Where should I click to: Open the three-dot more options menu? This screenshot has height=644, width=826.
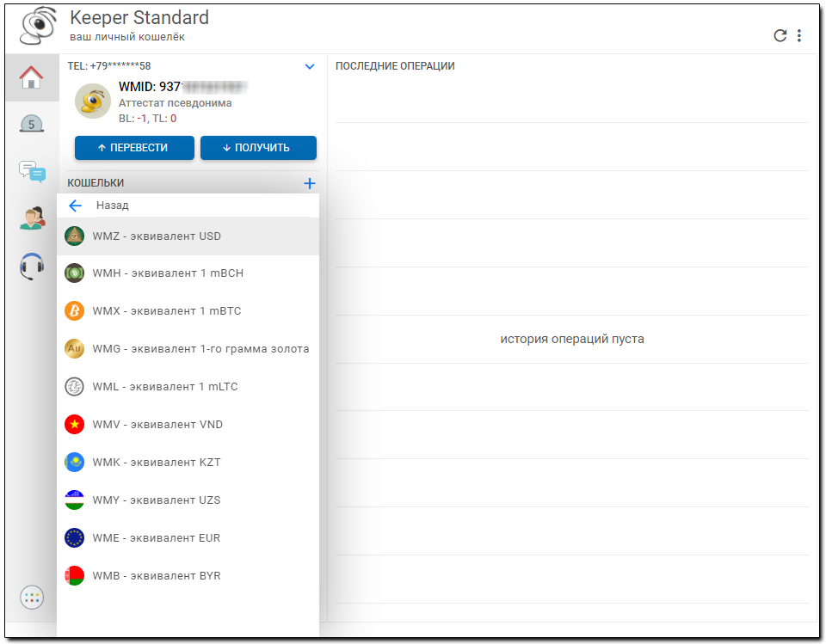click(799, 35)
